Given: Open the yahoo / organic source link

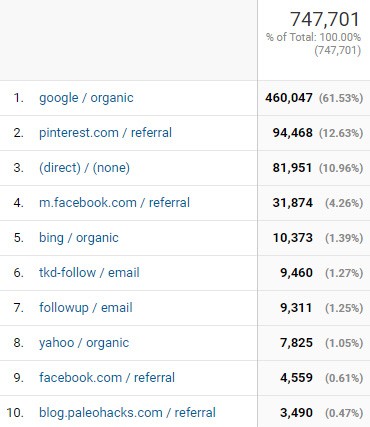Looking at the screenshot, I should point(84,343).
